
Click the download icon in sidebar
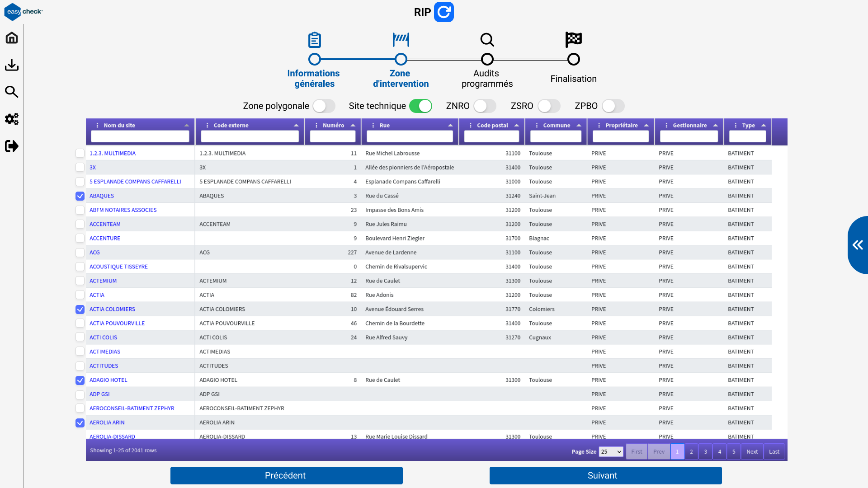(x=12, y=65)
